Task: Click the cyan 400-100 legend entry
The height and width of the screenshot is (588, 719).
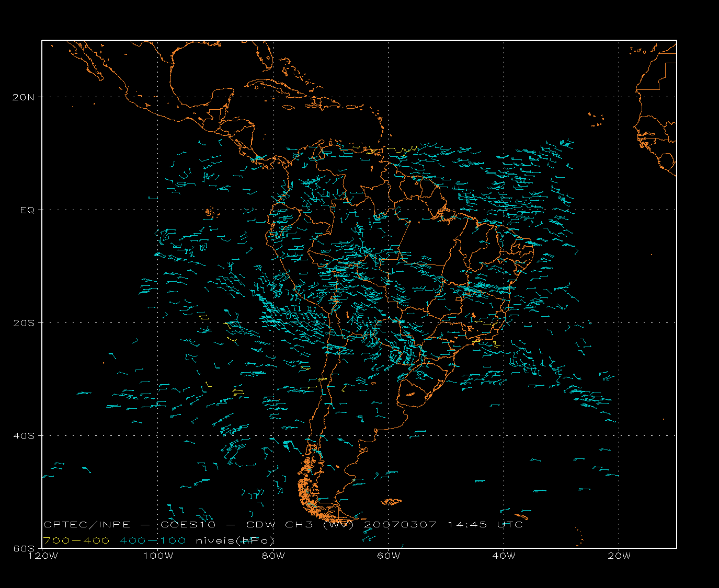Action: [x=153, y=540]
